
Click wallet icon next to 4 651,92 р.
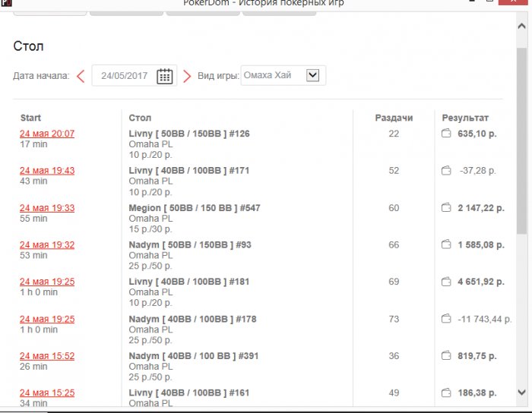pyautogui.click(x=446, y=281)
